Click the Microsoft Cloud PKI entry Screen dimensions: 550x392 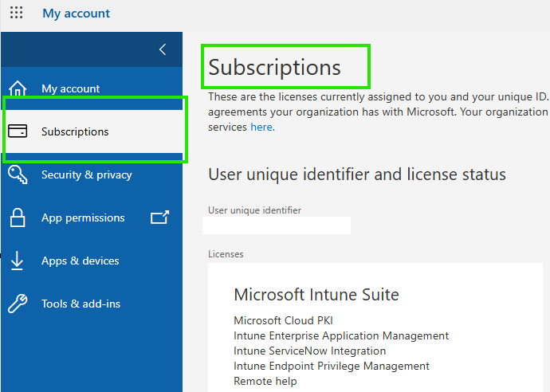coord(283,320)
